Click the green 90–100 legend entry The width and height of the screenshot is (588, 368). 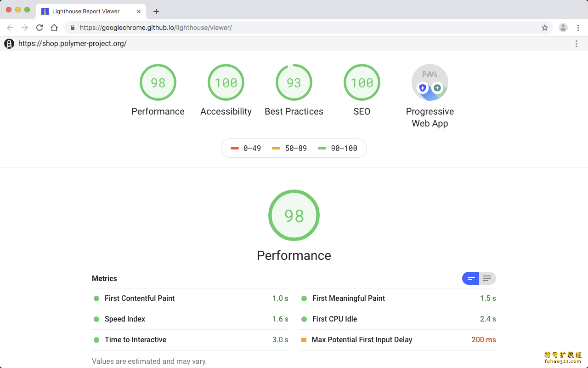tap(338, 148)
